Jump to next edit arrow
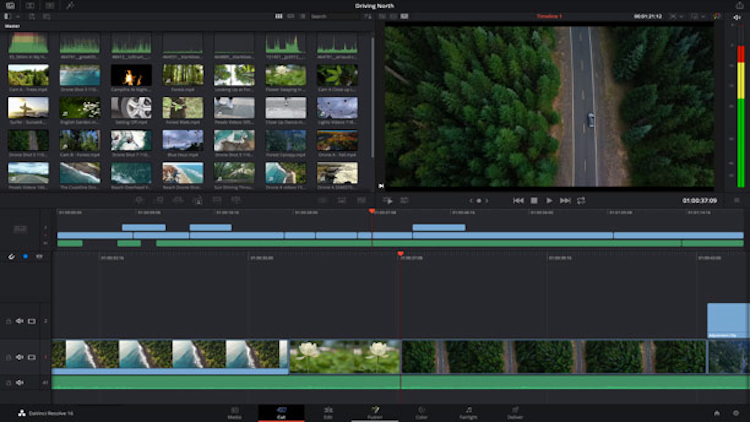750x422 pixels. coord(487,201)
